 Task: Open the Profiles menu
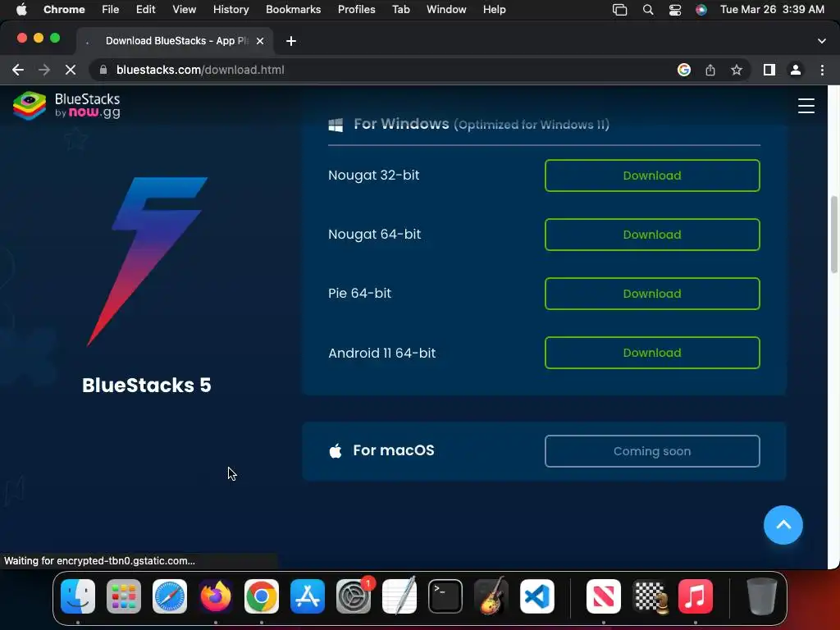[356, 9]
